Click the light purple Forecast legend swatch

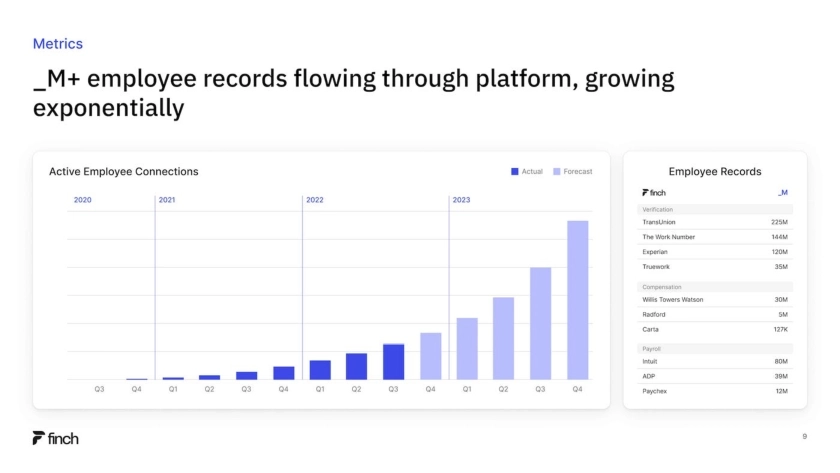coord(557,172)
